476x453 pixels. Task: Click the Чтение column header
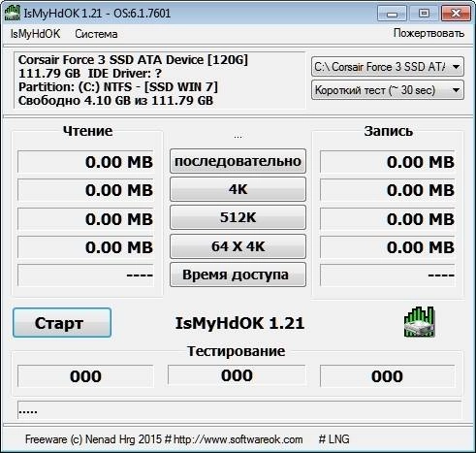pyautogui.click(x=88, y=131)
